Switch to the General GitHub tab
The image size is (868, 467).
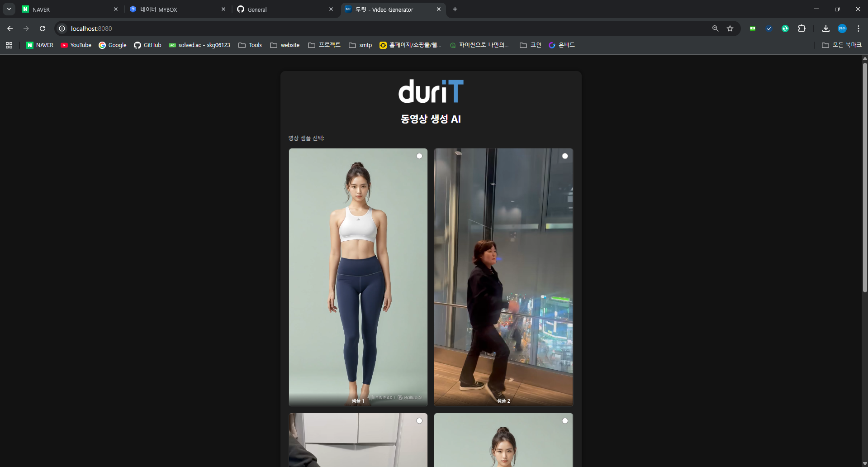tap(285, 9)
